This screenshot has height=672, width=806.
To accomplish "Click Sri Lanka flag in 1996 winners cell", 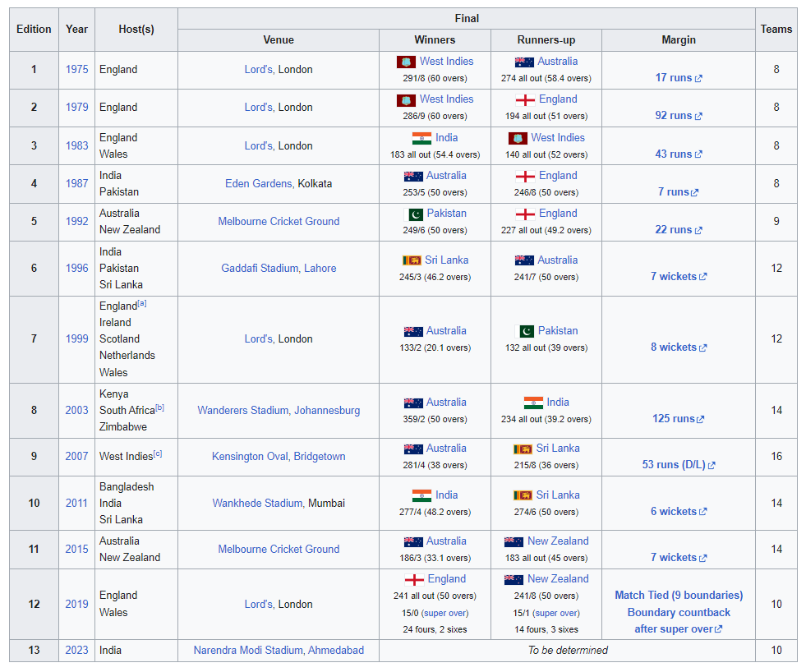I will click(412, 260).
